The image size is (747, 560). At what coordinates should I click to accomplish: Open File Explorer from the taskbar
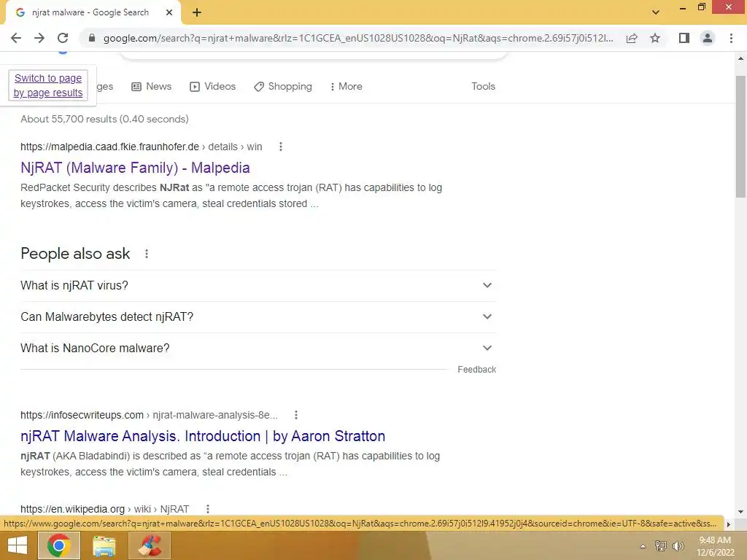tap(104, 545)
